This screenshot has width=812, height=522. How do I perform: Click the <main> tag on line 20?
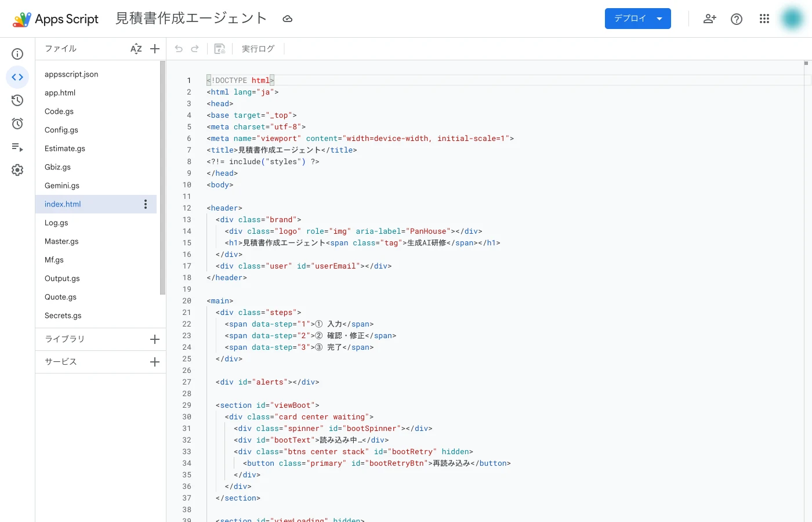(220, 301)
